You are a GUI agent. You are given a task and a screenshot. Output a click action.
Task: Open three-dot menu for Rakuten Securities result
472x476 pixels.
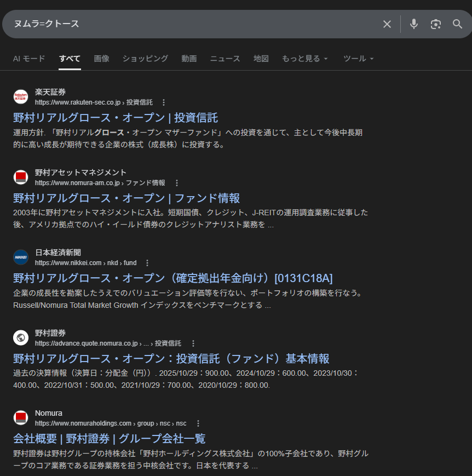pos(164,102)
